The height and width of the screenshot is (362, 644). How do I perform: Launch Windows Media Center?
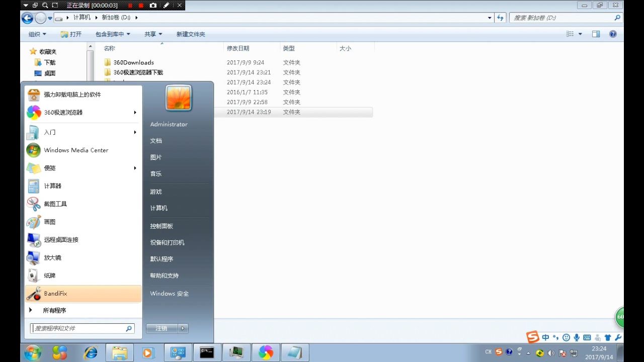83,150
